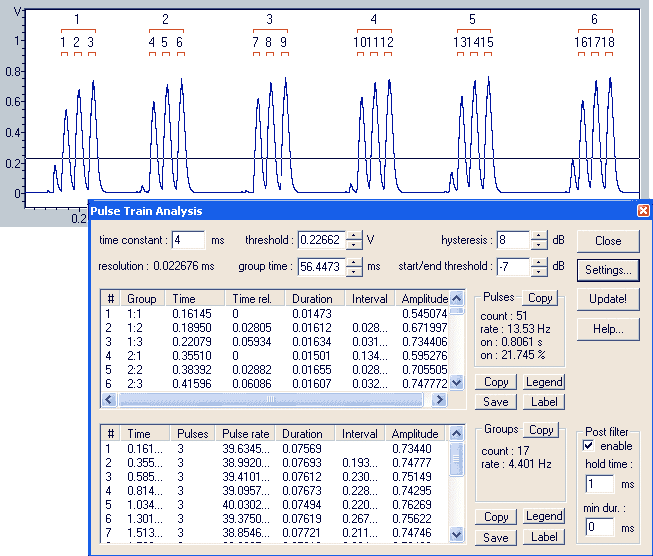Select pulse row 2:3 at 0.41596

[275, 384]
